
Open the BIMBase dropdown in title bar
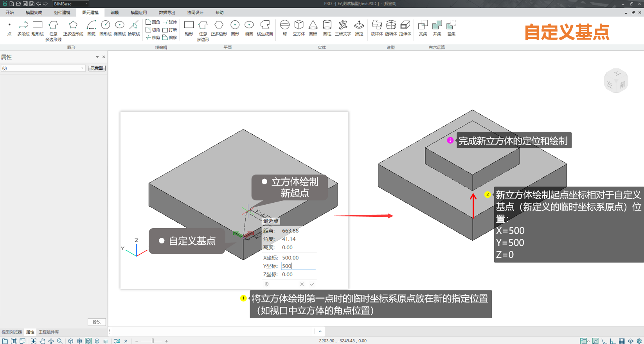[x=71, y=4]
